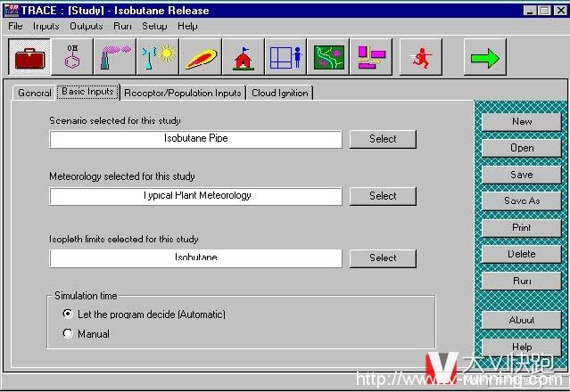Open the Inputs menu
Viewport: 570px width, 392px height.
click(x=45, y=26)
